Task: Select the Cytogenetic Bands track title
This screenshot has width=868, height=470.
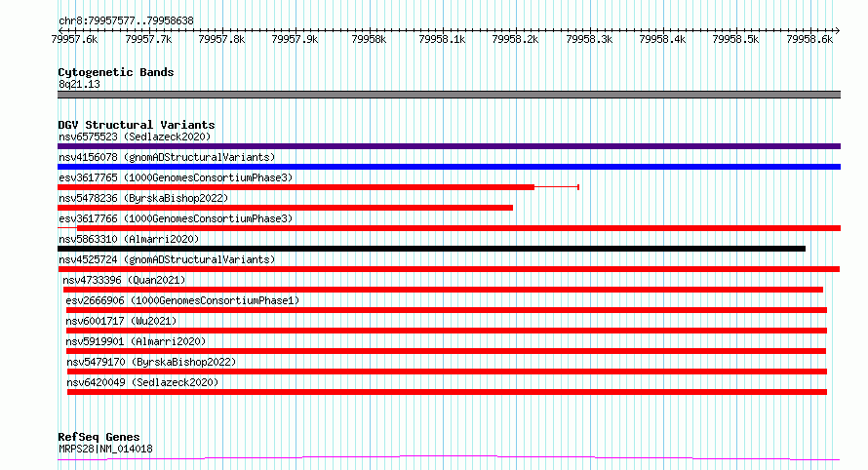Action: (116, 72)
